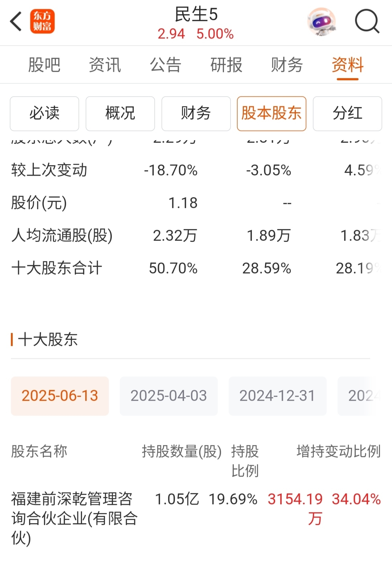Tap the 概况 sub-tab button

coord(120,114)
